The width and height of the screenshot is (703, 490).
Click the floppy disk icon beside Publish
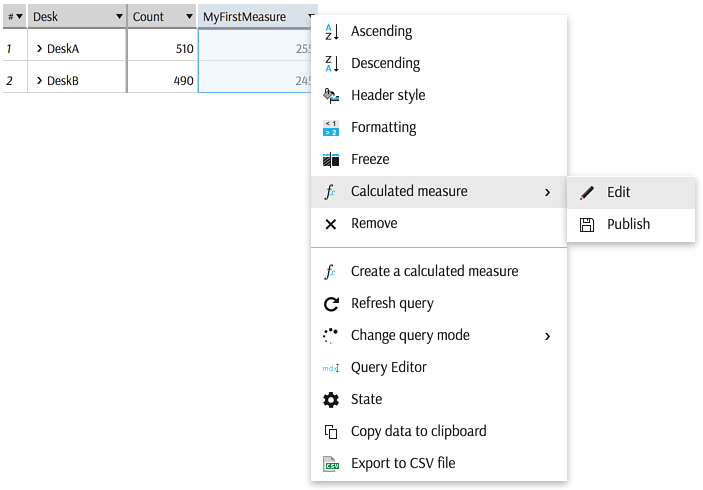point(586,225)
